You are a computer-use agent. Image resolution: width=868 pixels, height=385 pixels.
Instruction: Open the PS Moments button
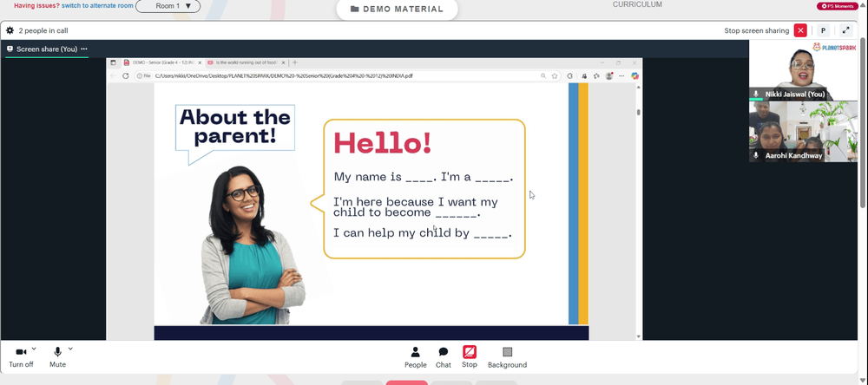[x=838, y=6]
